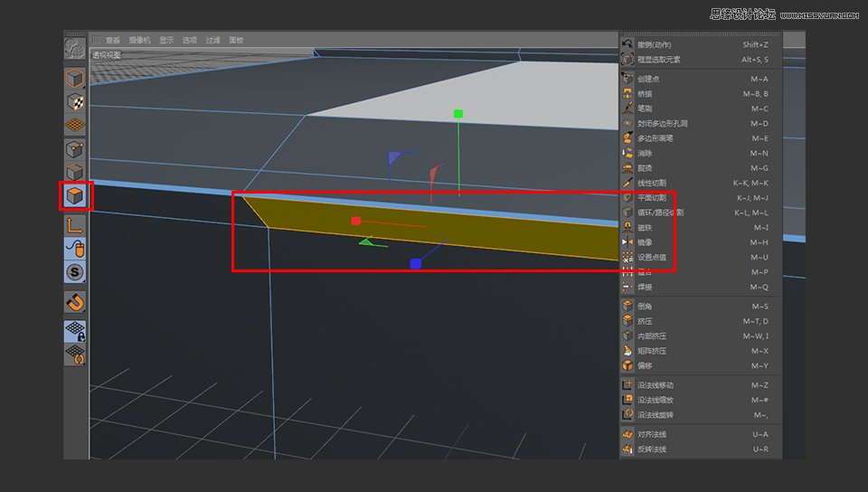Select Polygon mode in the left toolbar
Image resolution: width=868 pixels, height=492 pixels.
[x=76, y=195]
